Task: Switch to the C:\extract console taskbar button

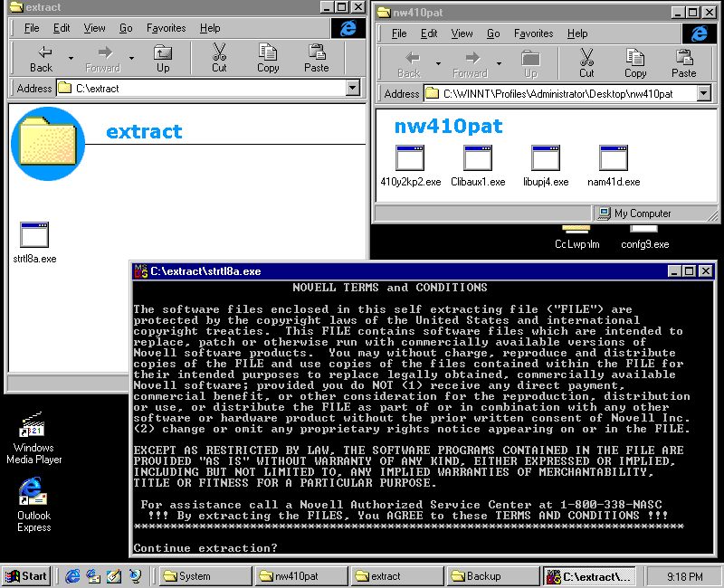Action: click(x=589, y=576)
